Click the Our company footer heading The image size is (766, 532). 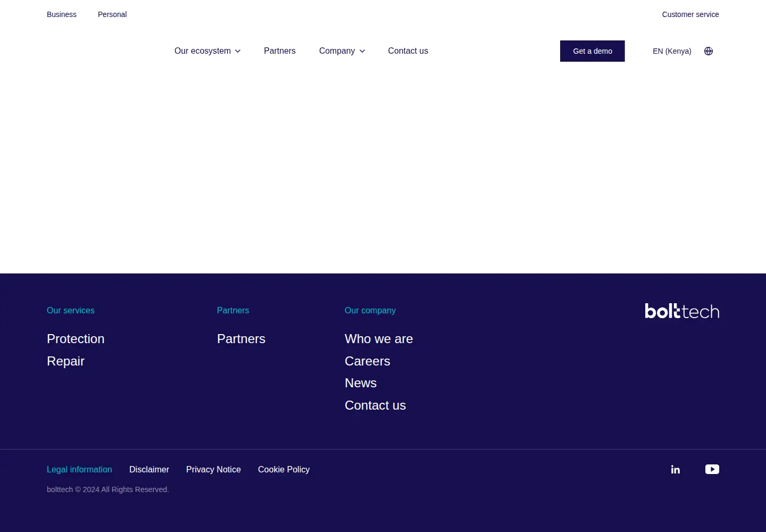tap(370, 310)
